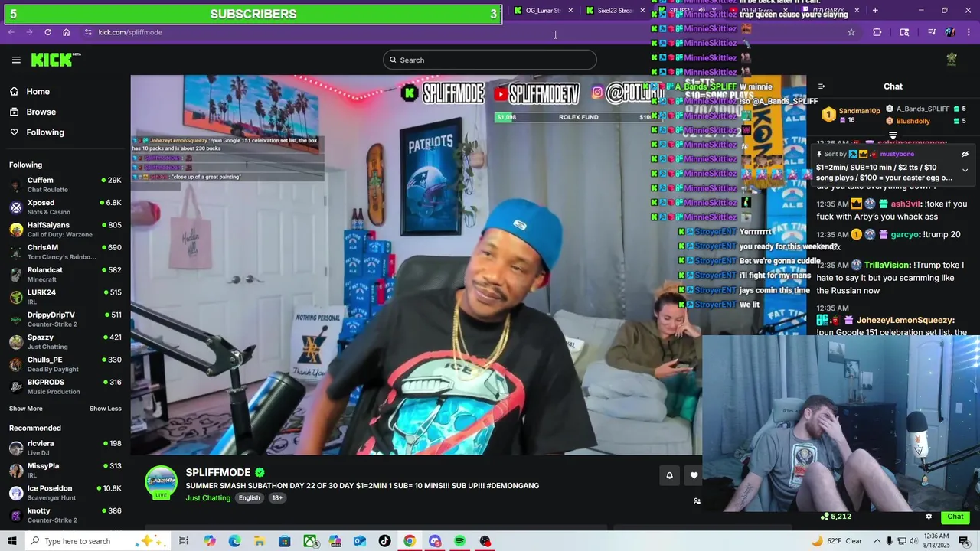Focus the Kick search box

(490, 60)
